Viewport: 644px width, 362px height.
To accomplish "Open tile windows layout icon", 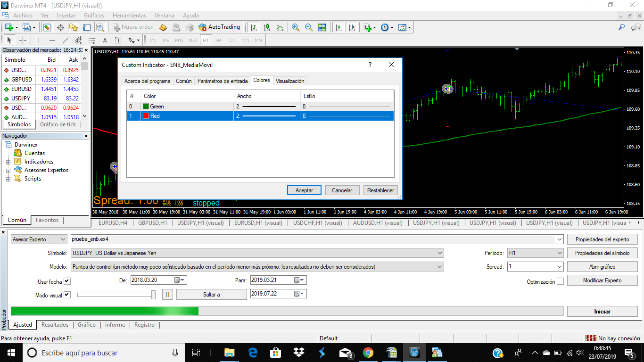I will pos(322,27).
